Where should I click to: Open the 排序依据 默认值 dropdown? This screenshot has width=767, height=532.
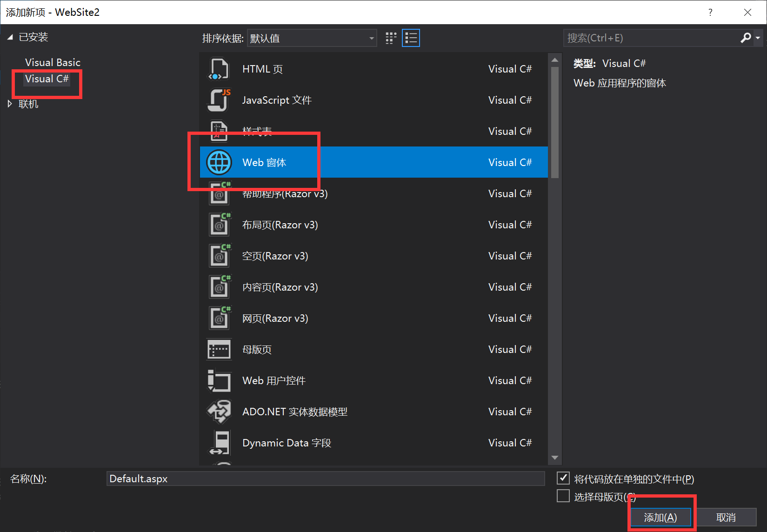pos(312,38)
